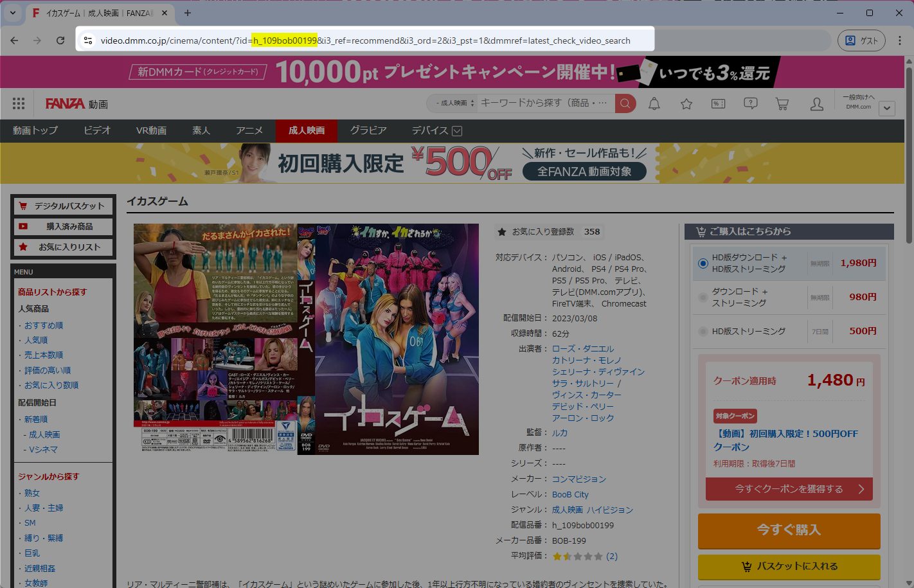This screenshot has width=914, height=588.
Task: Reload the page with browser refresh button
Action: tap(60, 40)
